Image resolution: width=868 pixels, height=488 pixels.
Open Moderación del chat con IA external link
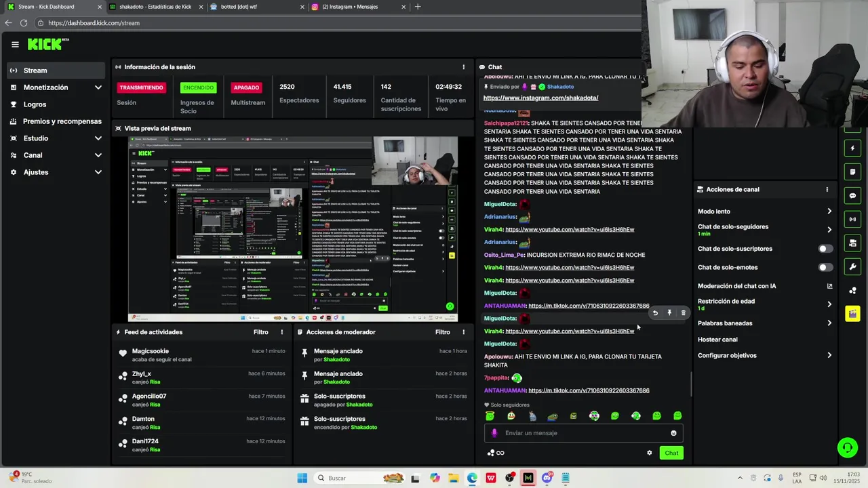829,286
